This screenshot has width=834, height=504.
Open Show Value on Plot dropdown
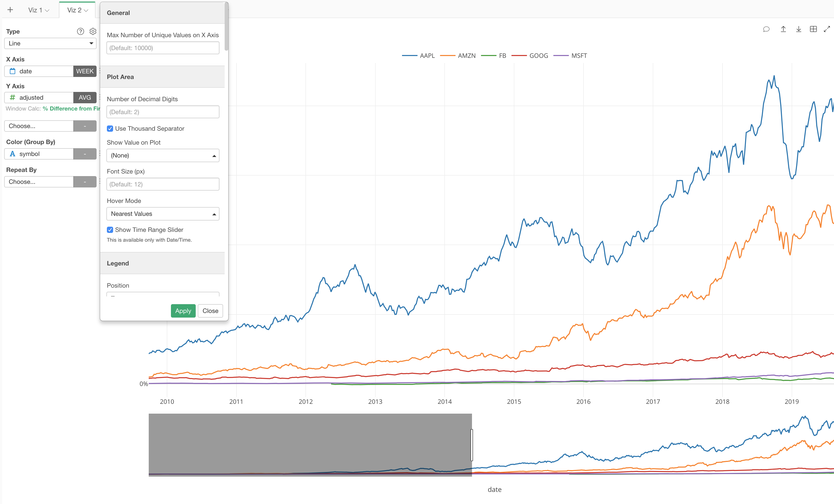coord(163,155)
